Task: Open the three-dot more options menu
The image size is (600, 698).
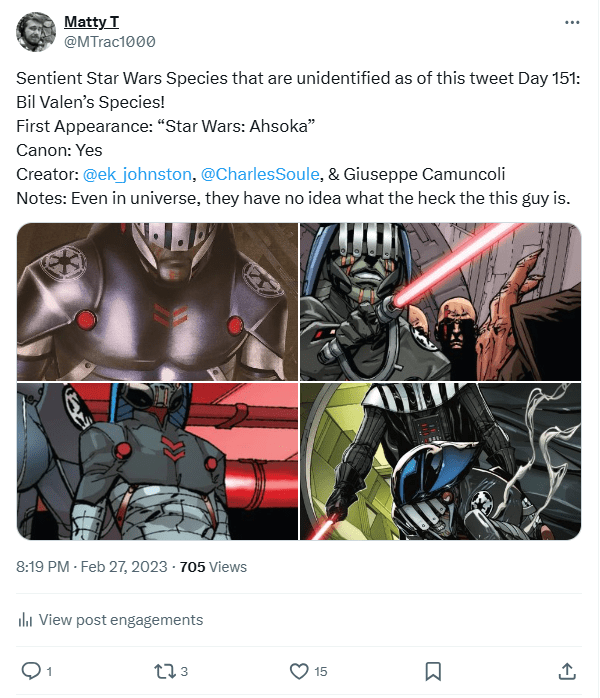Action: tap(572, 22)
